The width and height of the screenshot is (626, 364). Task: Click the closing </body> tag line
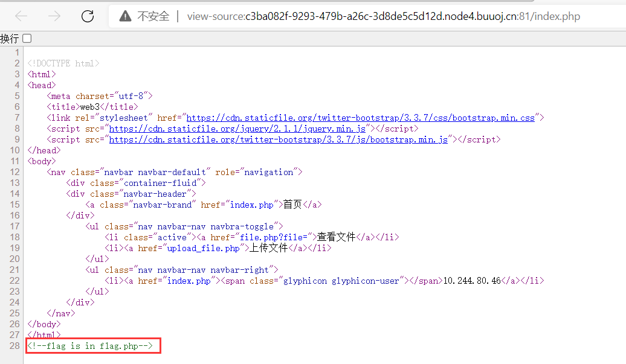44,324
